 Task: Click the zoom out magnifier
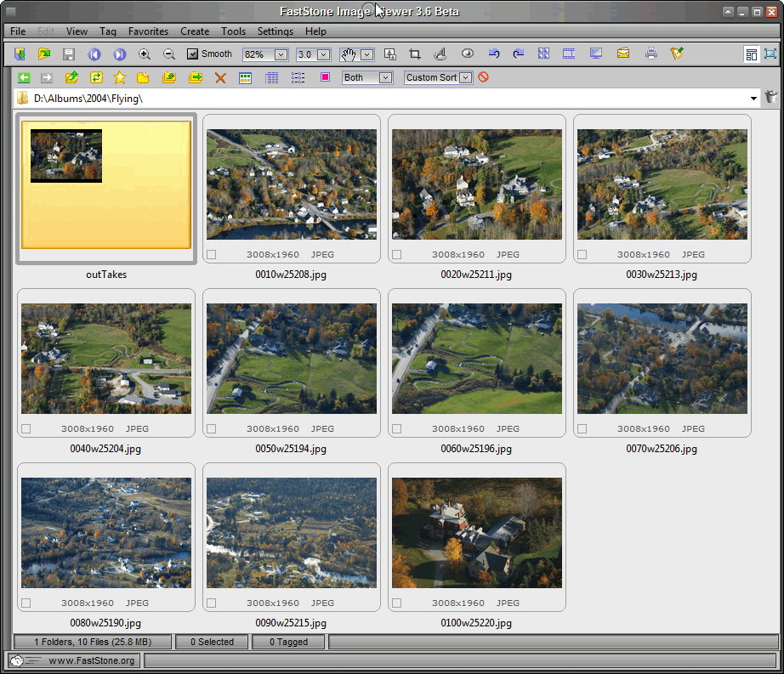pyautogui.click(x=169, y=54)
